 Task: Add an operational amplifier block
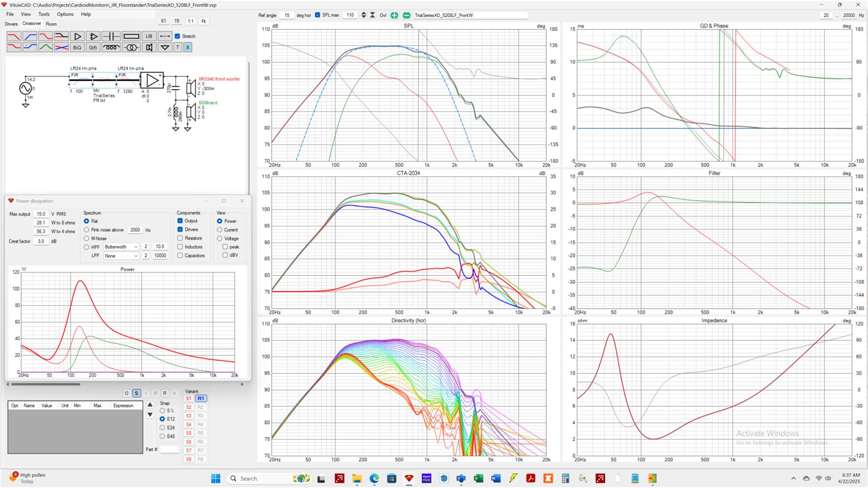93,36
